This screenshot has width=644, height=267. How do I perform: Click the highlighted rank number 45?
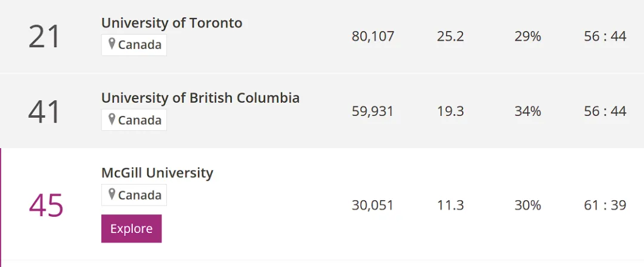click(46, 205)
